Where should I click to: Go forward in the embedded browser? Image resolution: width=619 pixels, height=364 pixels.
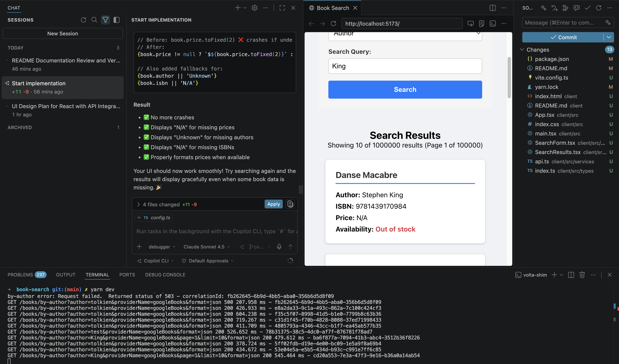322,23
